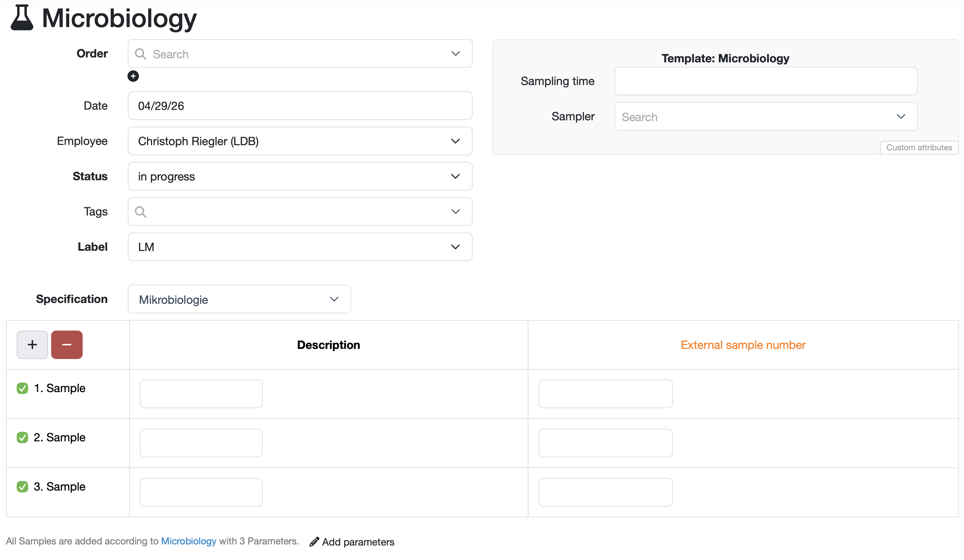Click the magnifier icon in Tags field

[140, 212]
